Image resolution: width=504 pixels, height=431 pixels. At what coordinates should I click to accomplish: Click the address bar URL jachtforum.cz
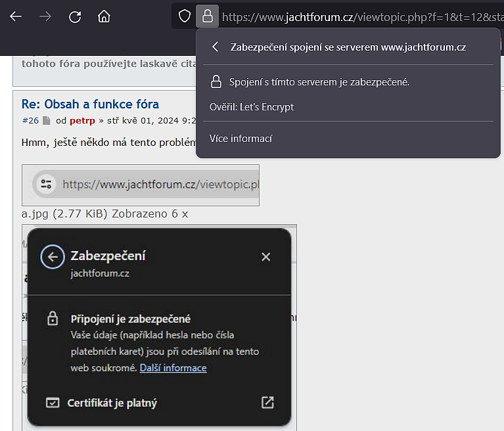pos(363,16)
